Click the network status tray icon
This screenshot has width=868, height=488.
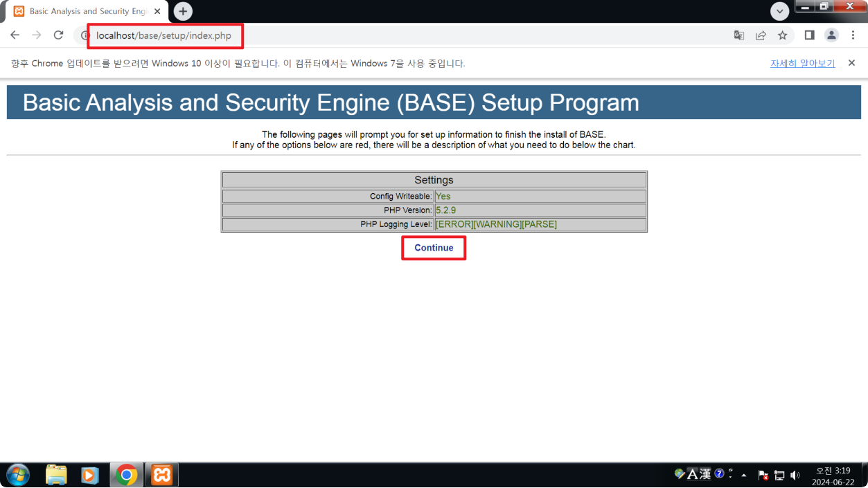point(779,476)
